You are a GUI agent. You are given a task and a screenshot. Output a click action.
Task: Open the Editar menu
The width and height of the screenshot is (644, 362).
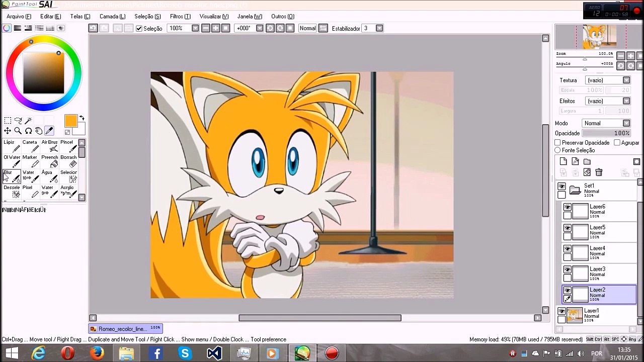51,17
